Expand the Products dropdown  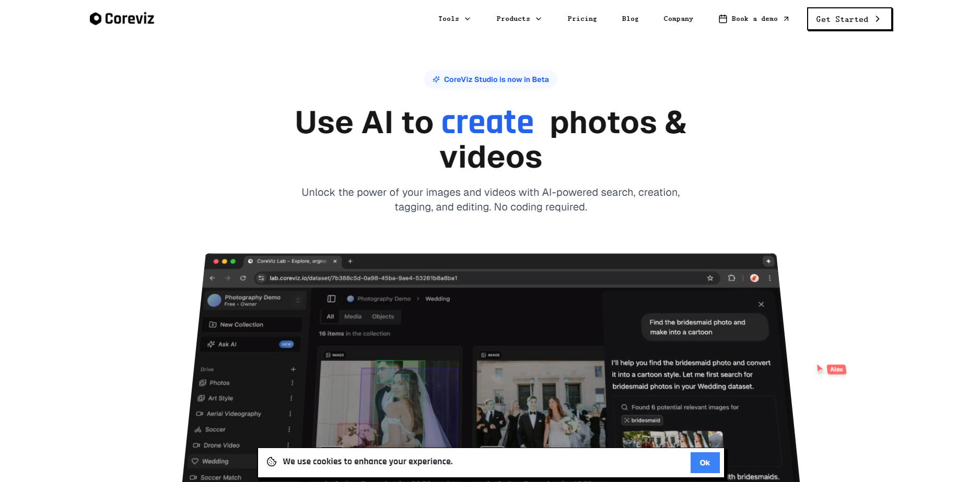(x=518, y=19)
